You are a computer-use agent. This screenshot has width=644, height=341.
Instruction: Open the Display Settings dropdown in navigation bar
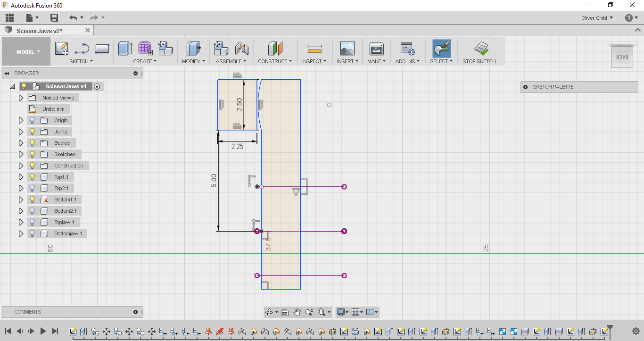tap(343, 312)
